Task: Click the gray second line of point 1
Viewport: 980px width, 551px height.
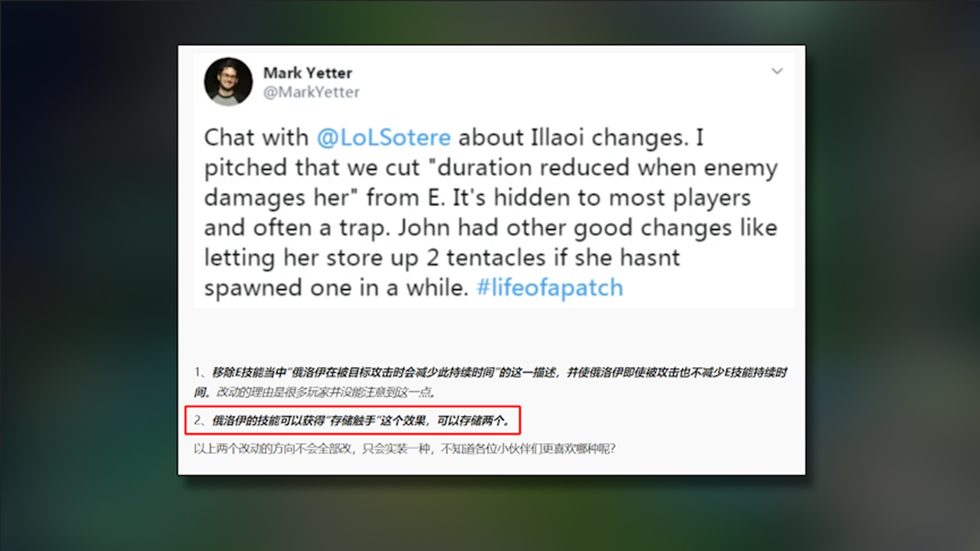Action: 315,392
